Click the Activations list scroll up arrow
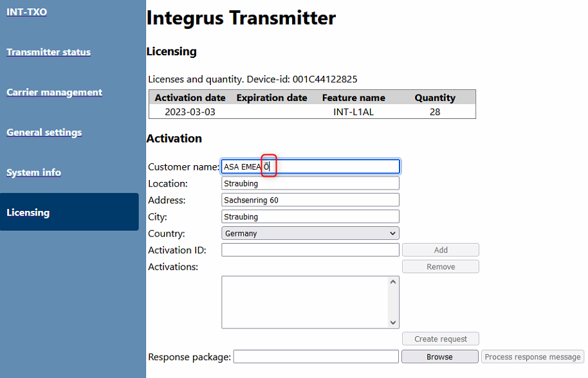Screen dimensions: 588x378 tap(393, 282)
